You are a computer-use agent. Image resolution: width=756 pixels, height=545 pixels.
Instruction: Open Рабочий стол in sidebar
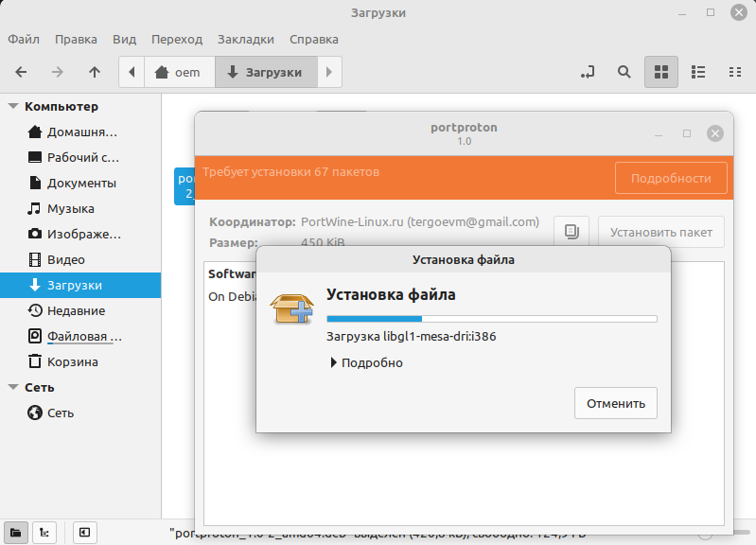point(80,157)
